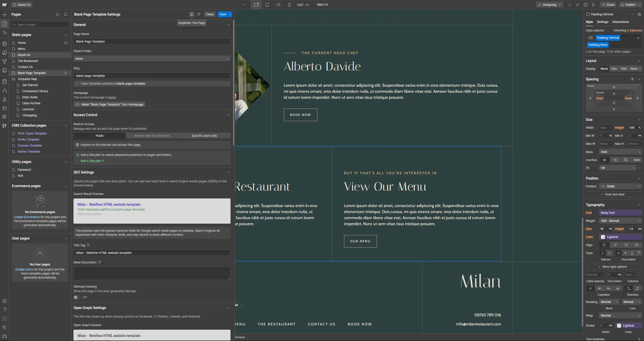
Task: Click the preview play icon in the top bar
Action: pyautogui.click(x=594, y=5)
